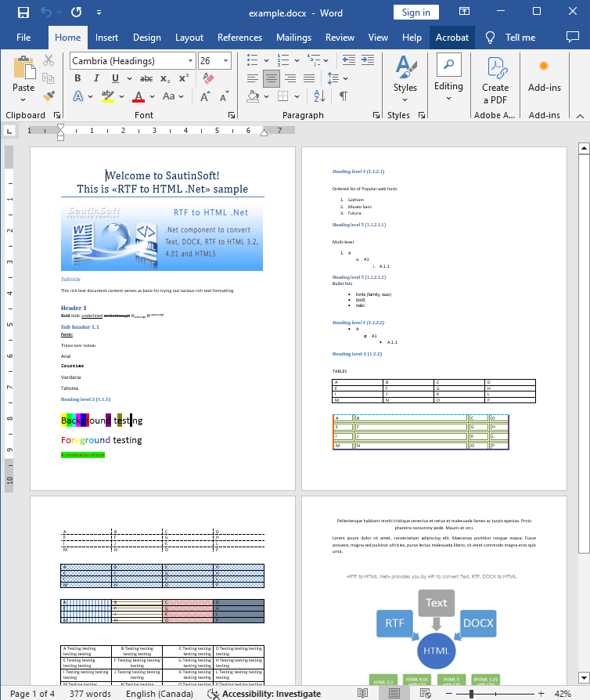Click the Format Painter brush icon
The height and width of the screenshot is (700, 590).
point(49,96)
